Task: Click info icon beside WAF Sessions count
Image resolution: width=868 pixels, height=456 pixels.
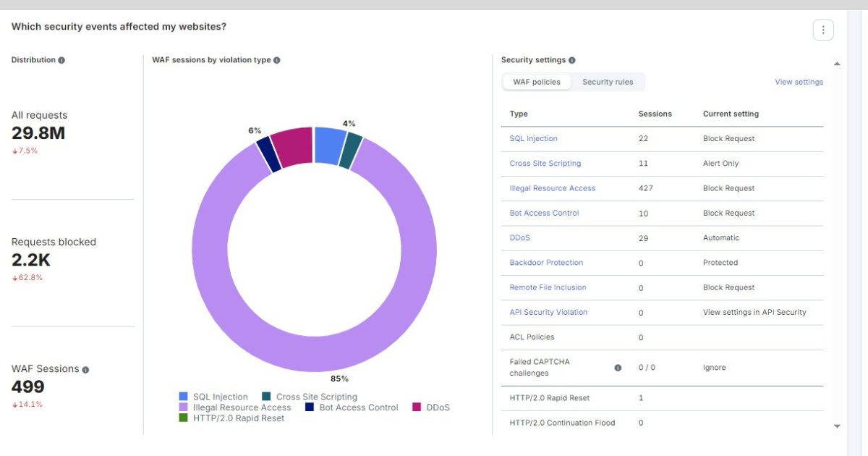Action: point(85,369)
